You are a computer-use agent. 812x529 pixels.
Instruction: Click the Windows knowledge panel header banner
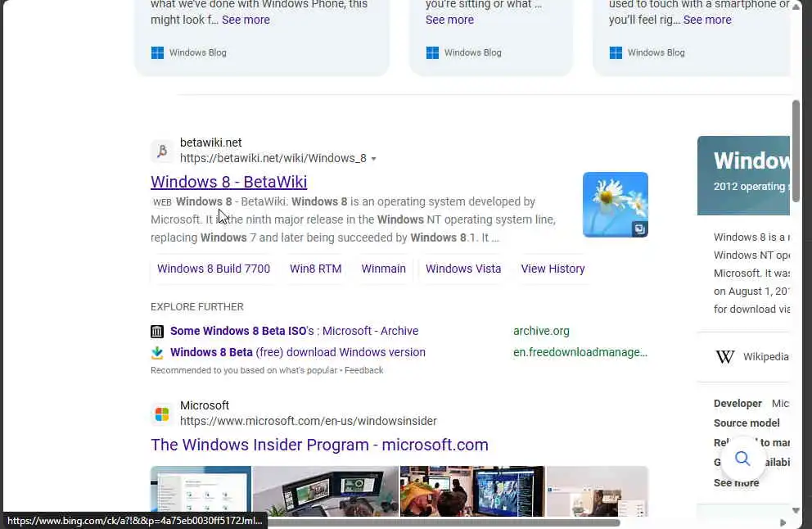coord(743,175)
